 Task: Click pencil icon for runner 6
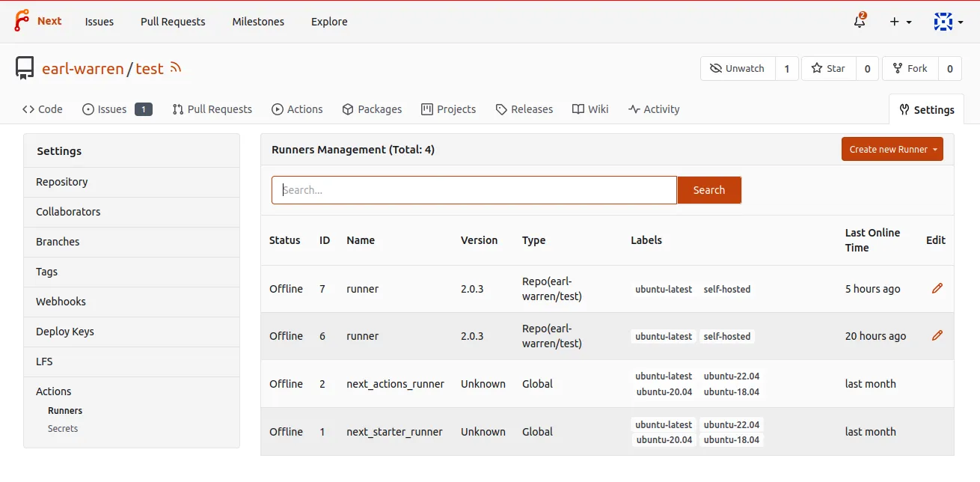coord(937,336)
